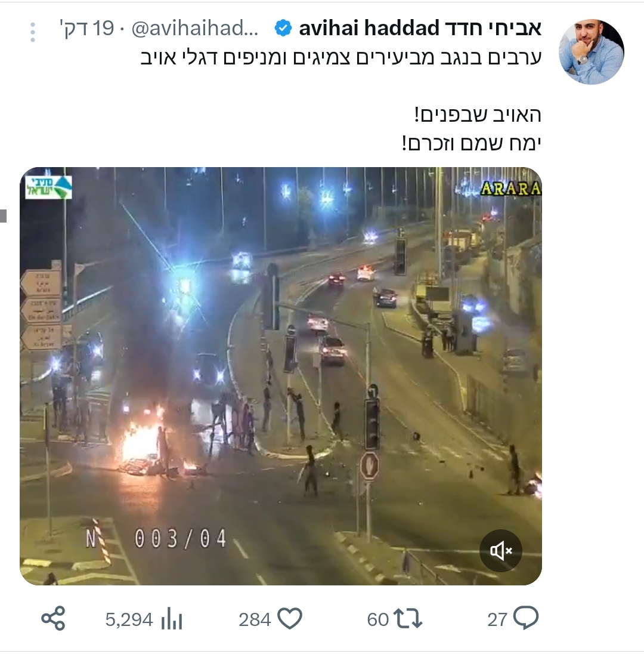644x657 pixels.
Task: Reply using the speech bubble icon
Action: pos(526,618)
